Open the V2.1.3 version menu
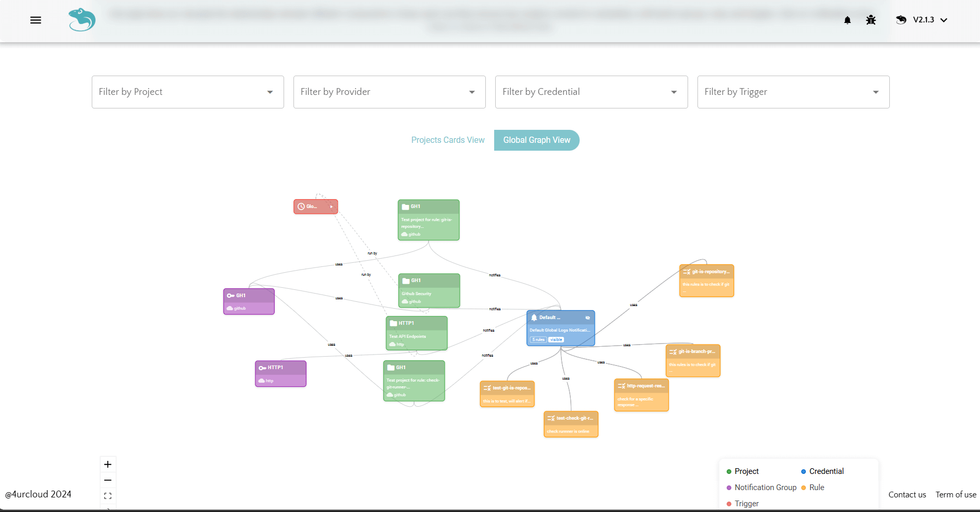 click(x=929, y=20)
